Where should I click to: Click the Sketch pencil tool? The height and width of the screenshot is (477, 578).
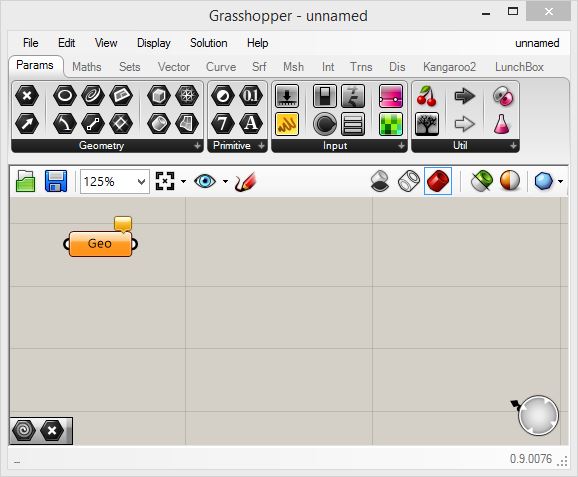pos(245,181)
